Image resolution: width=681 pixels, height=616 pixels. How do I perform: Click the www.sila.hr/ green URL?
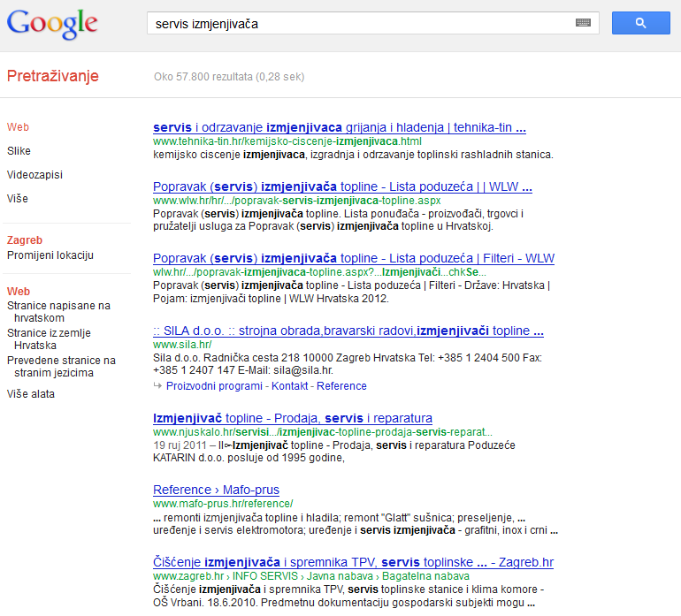[x=182, y=345]
